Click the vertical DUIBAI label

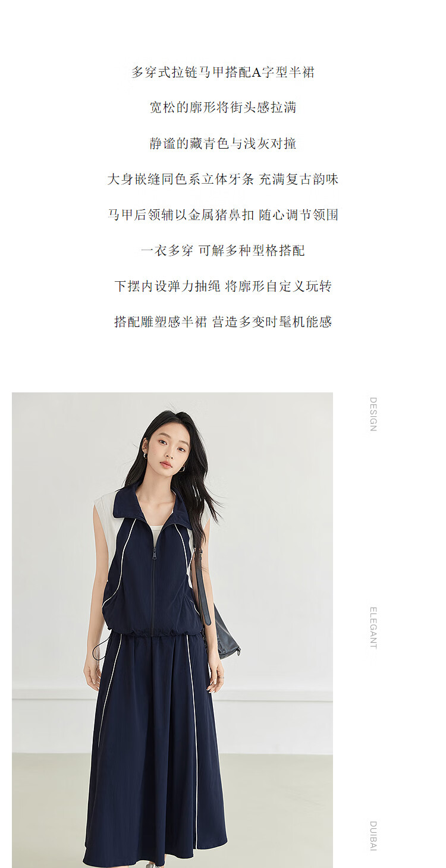pyautogui.click(x=373, y=836)
